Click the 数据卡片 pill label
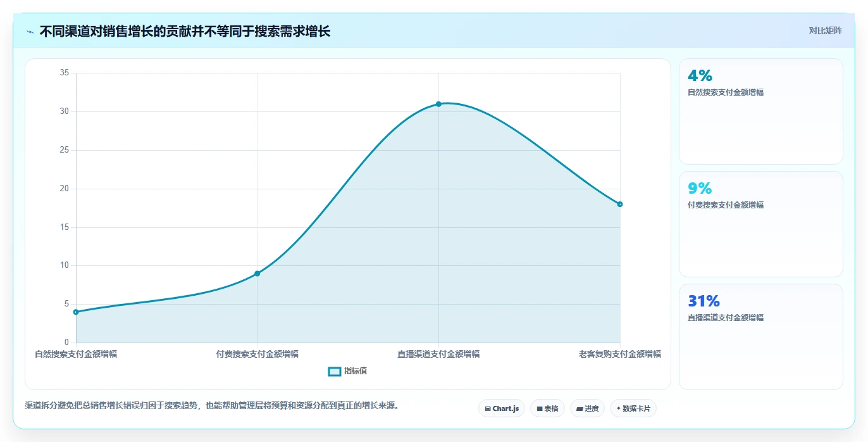 coord(636,409)
